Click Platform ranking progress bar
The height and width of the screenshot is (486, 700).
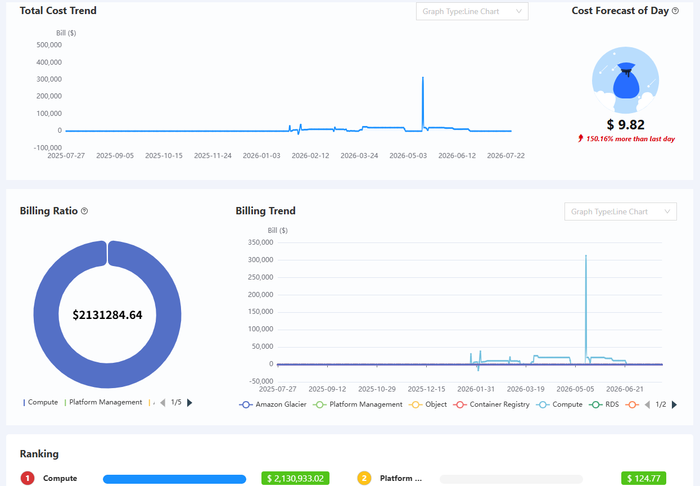(511, 479)
